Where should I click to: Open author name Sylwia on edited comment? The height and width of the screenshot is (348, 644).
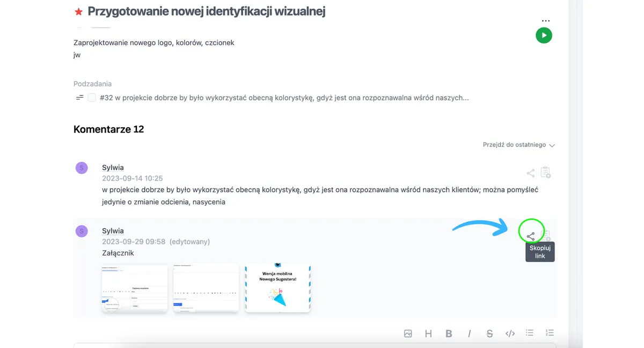(113, 231)
